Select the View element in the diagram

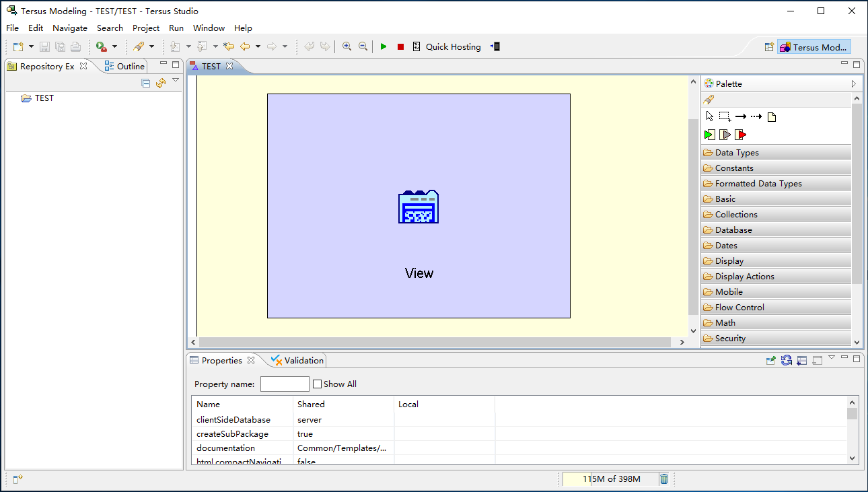(x=419, y=206)
